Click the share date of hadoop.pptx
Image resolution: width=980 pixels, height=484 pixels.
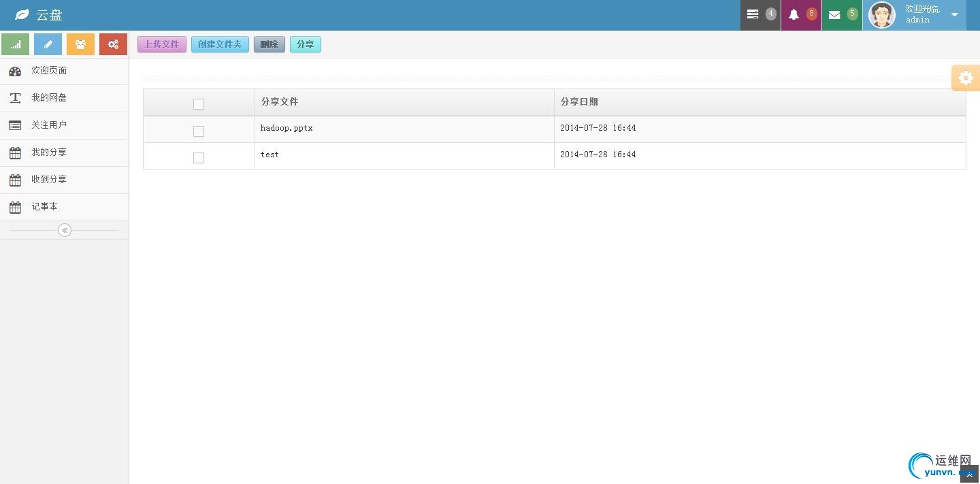598,128
